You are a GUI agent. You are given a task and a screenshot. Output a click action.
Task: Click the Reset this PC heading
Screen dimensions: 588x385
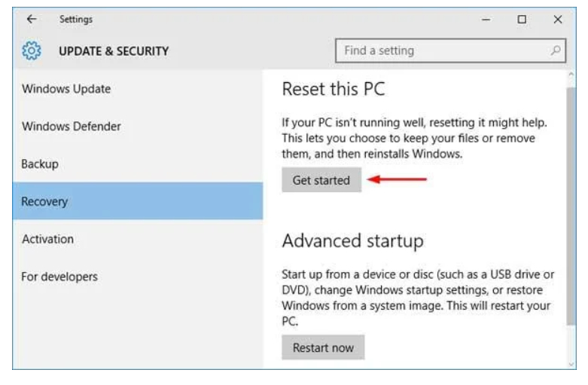[333, 89]
